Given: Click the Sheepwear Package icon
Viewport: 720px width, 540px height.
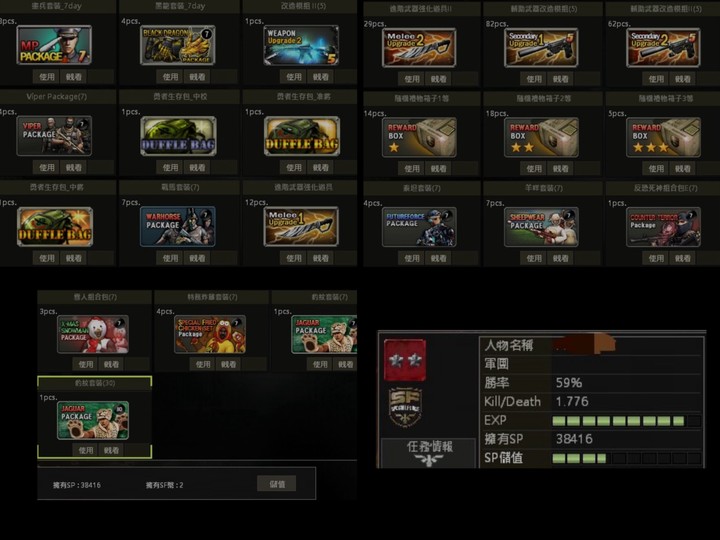Looking at the screenshot, I should (541, 227).
